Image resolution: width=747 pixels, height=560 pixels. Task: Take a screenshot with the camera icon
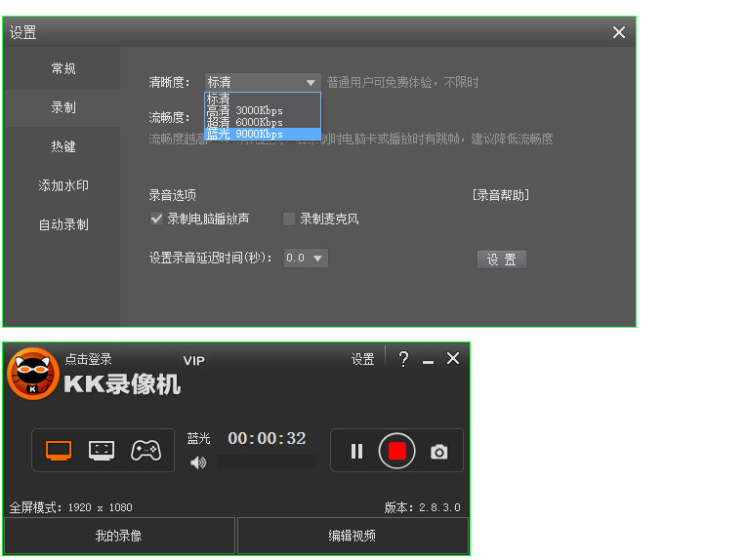pyautogui.click(x=438, y=452)
